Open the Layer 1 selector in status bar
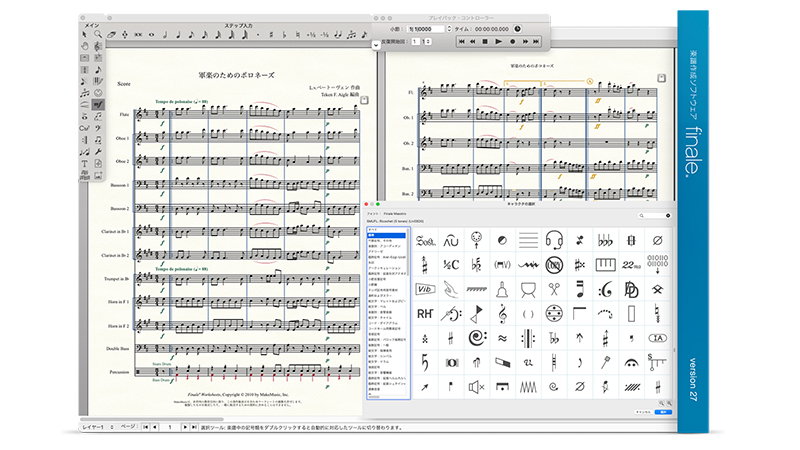This screenshot has height=450, width=800. [98, 427]
